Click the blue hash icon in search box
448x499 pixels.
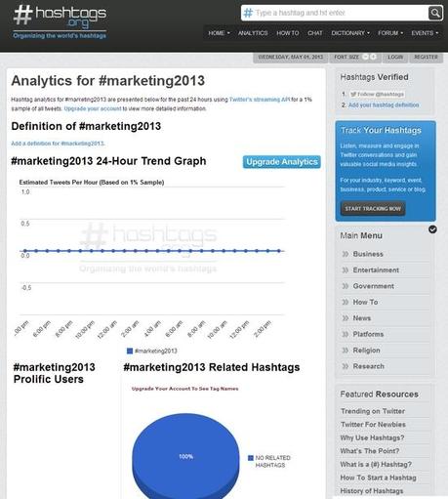coord(248,13)
